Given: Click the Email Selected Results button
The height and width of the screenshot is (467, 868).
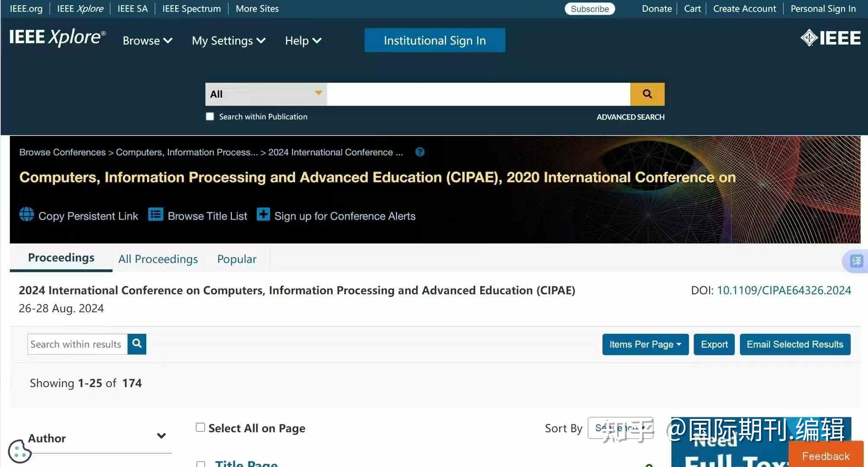Looking at the screenshot, I should coord(794,344).
